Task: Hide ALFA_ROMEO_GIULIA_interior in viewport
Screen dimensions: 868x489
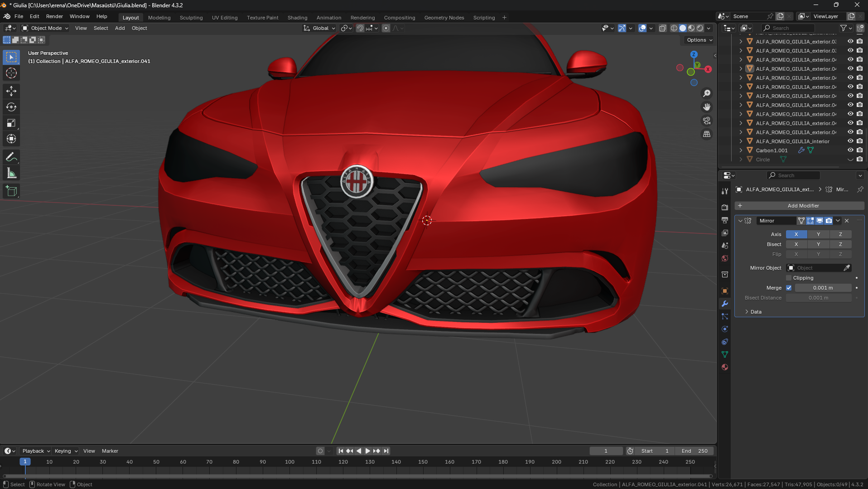Action: (850, 141)
